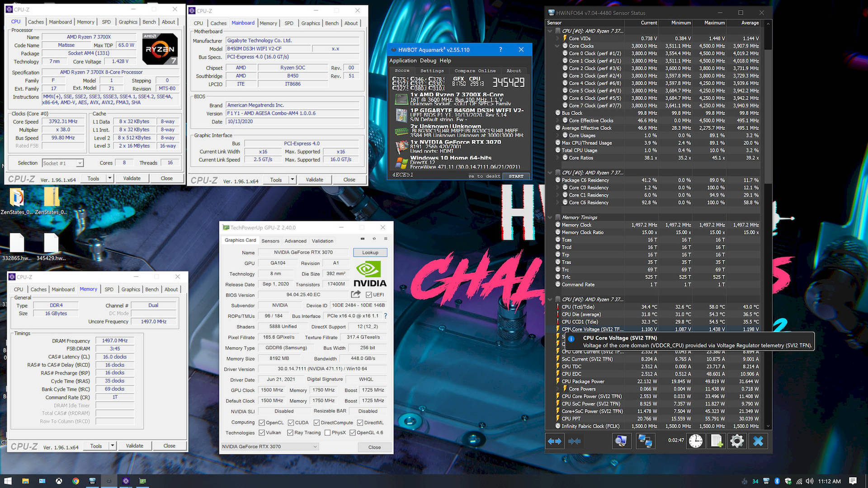Start logging with HWiNFO document plus icon
The width and height of the screenshot is (868, 488).
coord(717,441)
